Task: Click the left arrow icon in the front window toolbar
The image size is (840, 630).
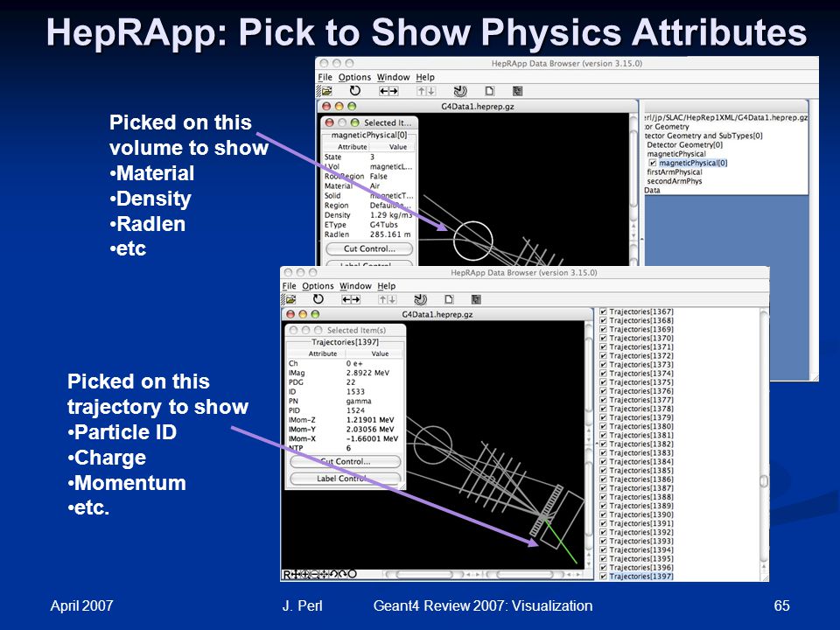Action: tap(346, 299)
